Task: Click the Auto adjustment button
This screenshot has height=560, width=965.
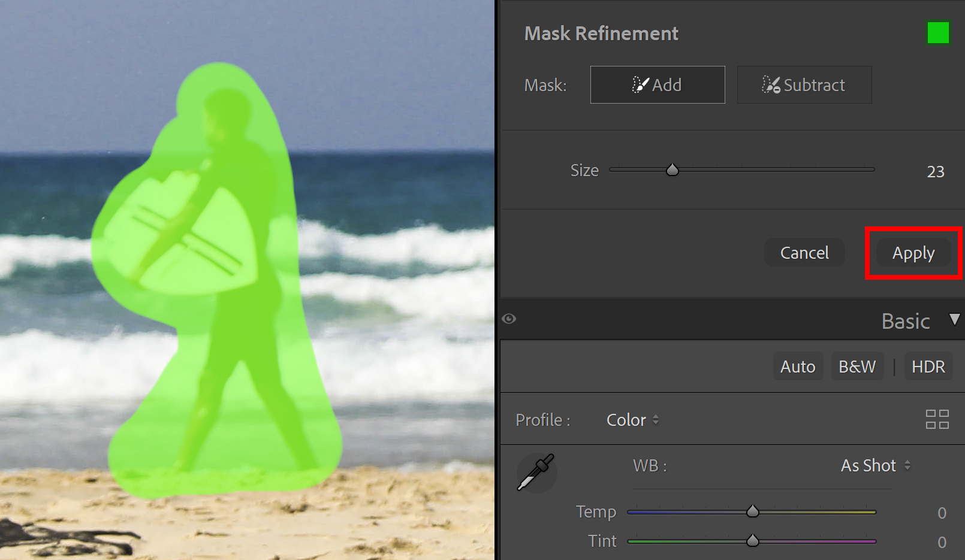Action: click(x=797, y=366)
